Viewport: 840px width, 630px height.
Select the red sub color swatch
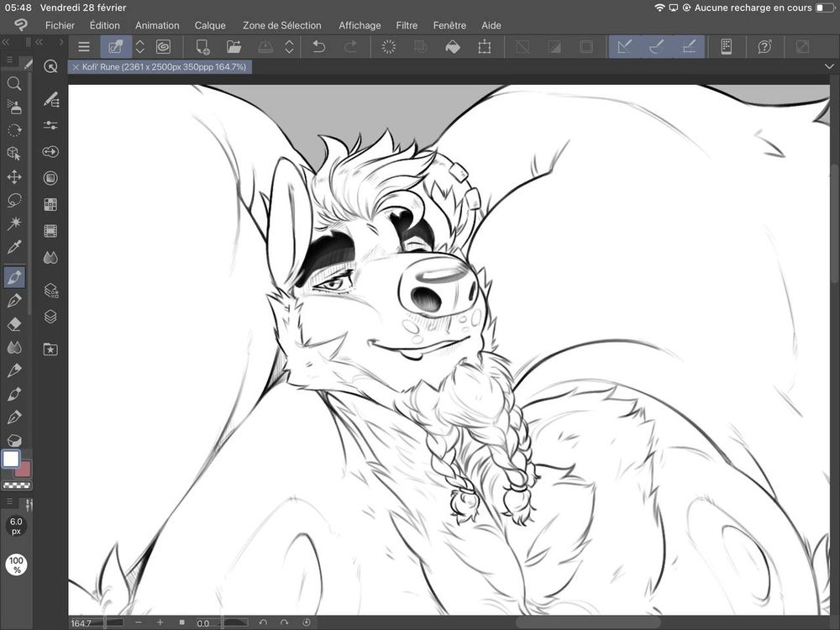click(x=24, y=470)
